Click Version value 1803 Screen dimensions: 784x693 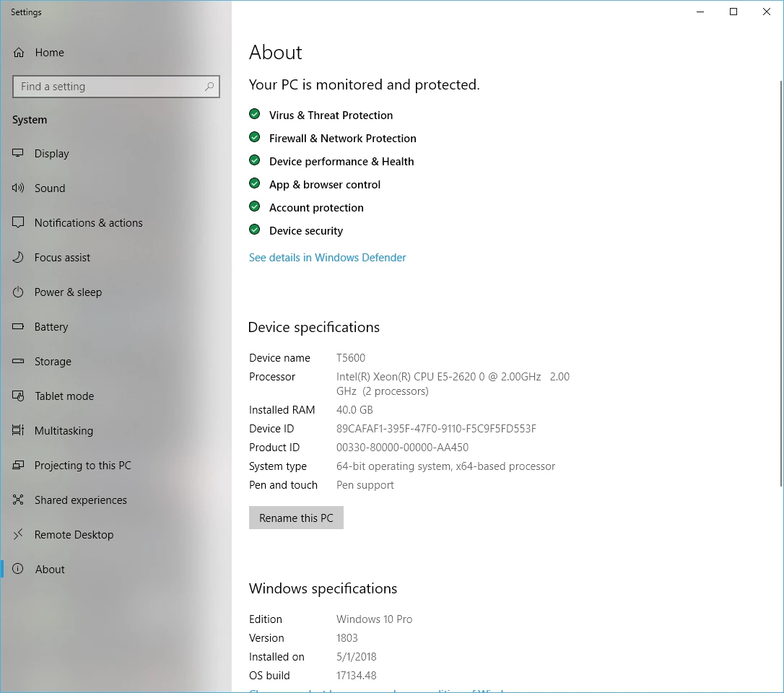click(x=347, y=638)
